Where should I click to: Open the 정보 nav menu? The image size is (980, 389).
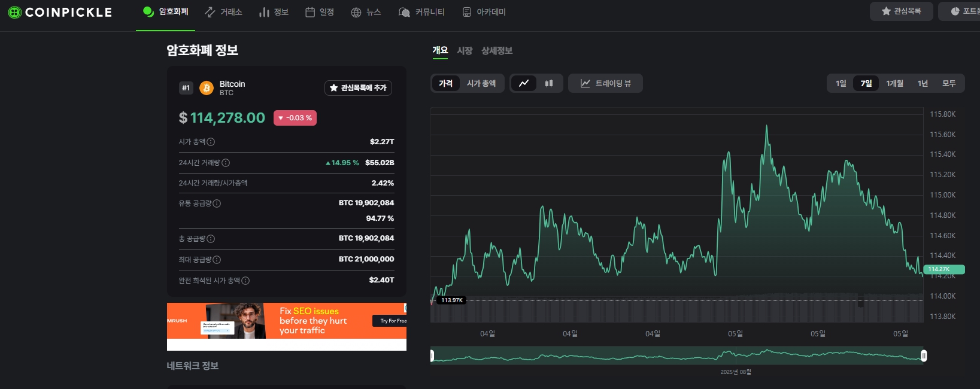tap(274, 12)
